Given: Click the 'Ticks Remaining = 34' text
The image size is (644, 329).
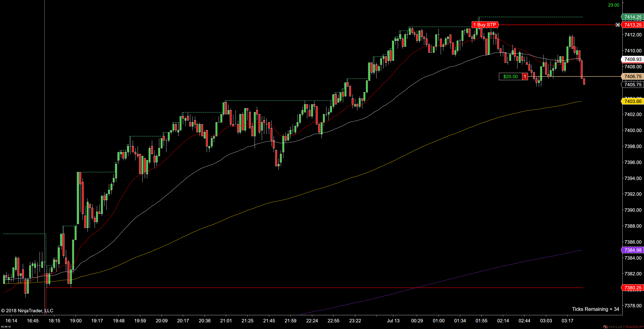Looking at the screenshot, I should 596,309.
